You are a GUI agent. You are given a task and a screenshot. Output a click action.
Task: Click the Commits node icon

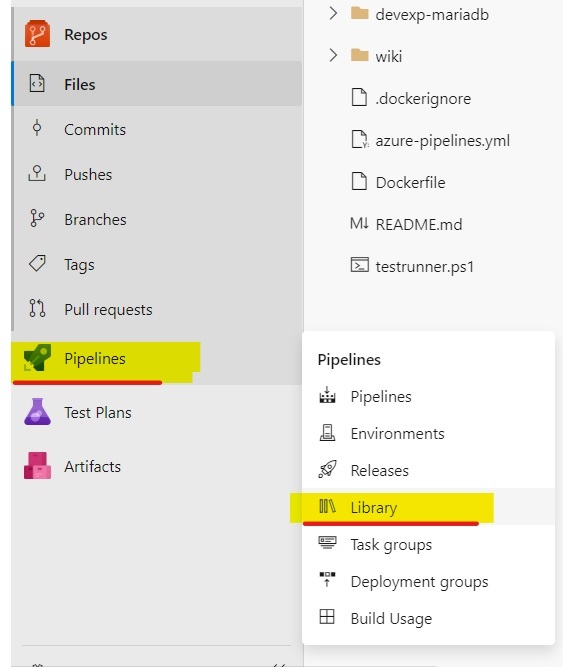click(x=37, y=128)
